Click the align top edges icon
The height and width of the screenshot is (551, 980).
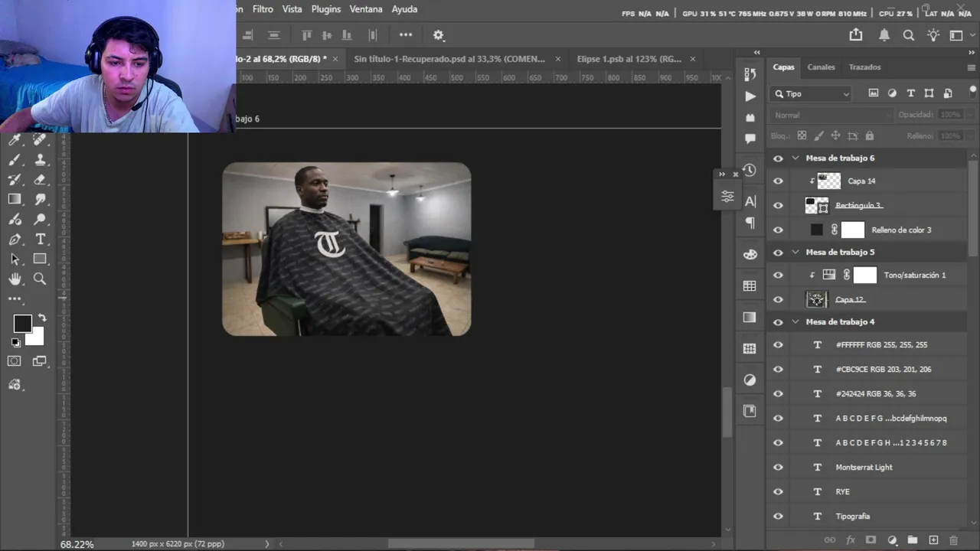pyautogui.click(x=306, y=34)
